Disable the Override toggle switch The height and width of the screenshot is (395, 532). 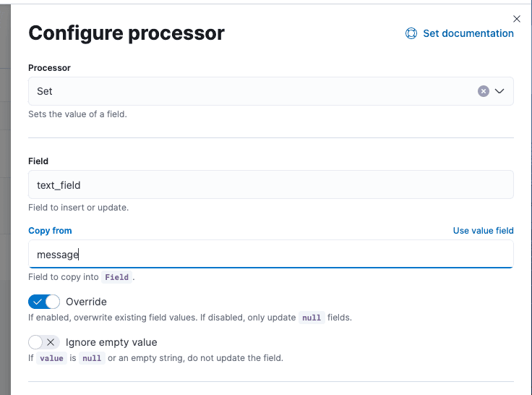(x=44, y=302)
